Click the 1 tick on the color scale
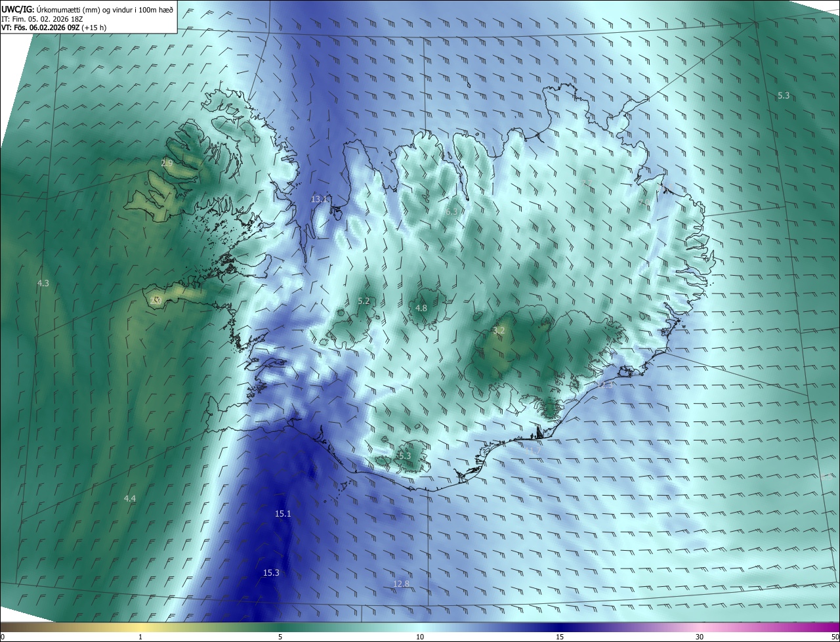 click(x=140, y=637)
